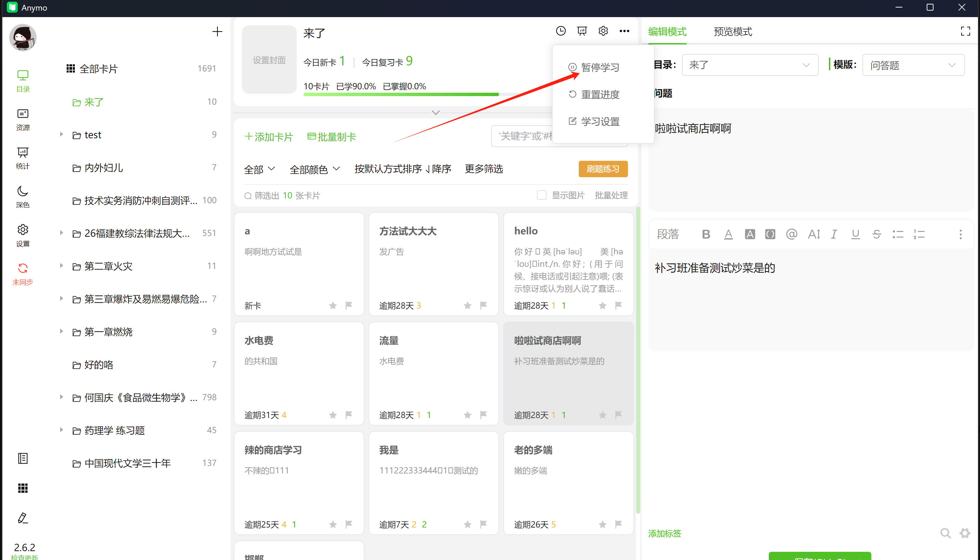This screenshot has height=560, width=980.
Task: Expand the 药理学 练习题 folder
Action: [62, 430]
